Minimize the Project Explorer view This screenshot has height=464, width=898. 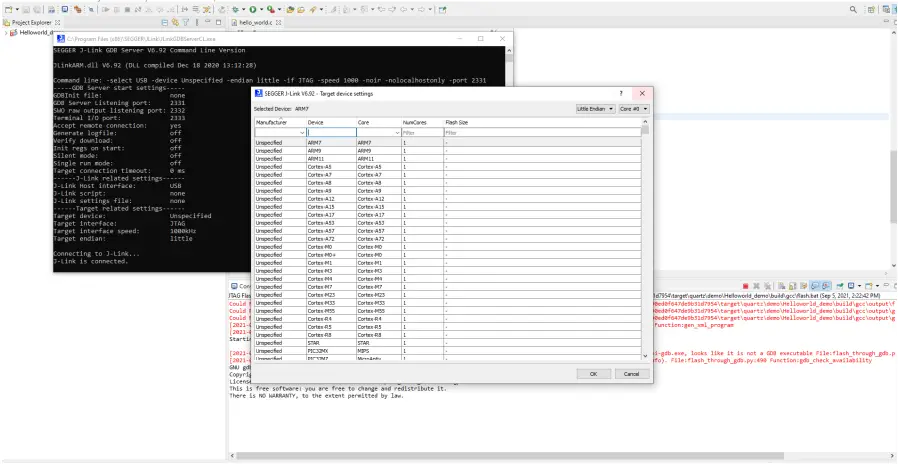(x=208, y=22)
